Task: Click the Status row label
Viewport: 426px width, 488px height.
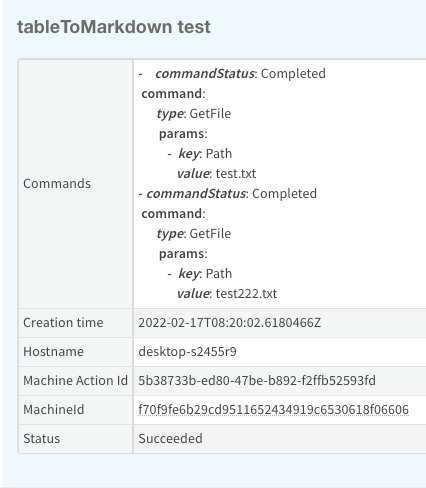Action: point(42,439)
